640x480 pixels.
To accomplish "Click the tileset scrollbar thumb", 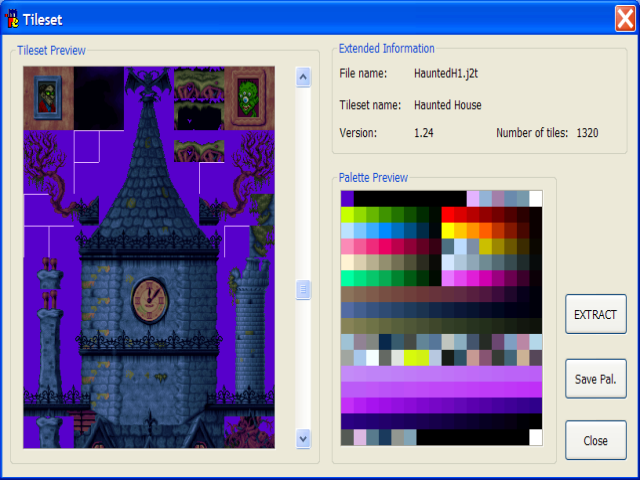I will 303,289.
